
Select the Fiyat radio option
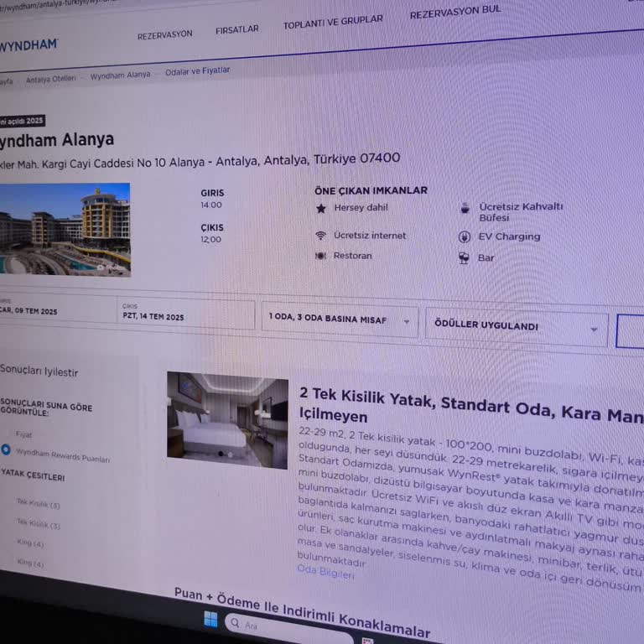pos(7,434)
